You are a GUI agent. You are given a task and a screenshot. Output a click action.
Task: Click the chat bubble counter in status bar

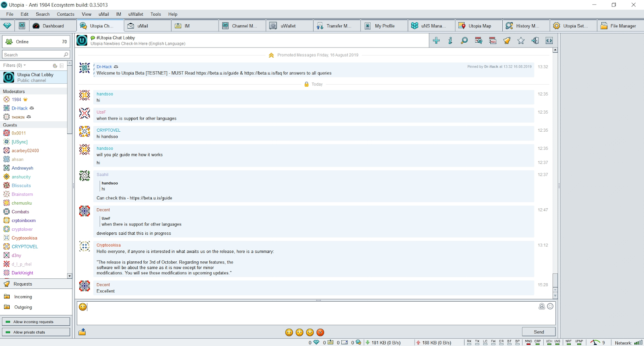(x=358, y=342)
